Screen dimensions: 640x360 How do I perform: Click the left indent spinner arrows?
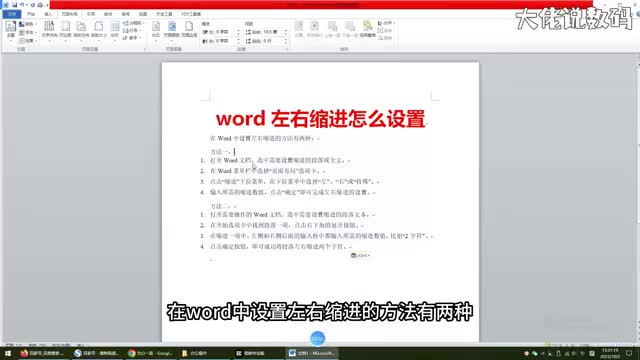(x=239, y=32)
